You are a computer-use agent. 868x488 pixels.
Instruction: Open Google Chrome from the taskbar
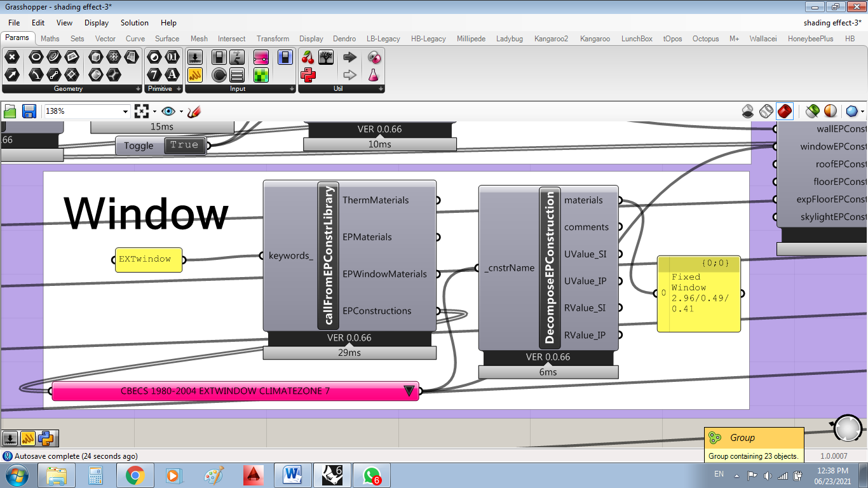134,475
